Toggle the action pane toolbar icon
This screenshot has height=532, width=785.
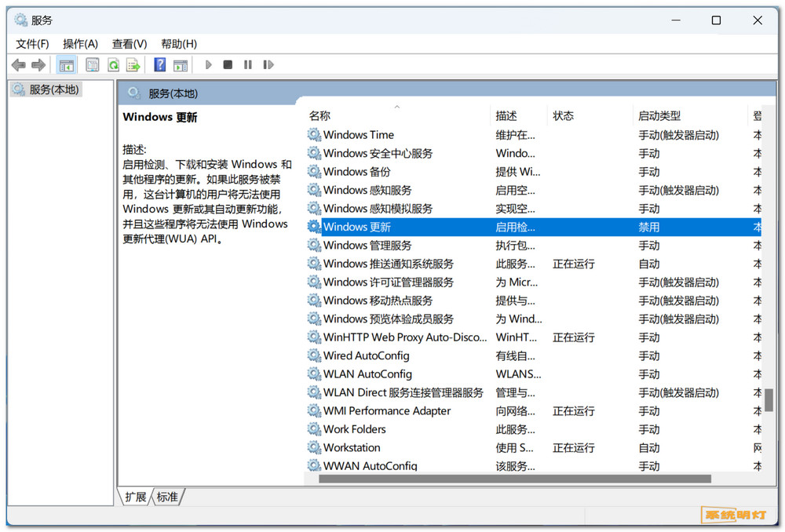(181, 65)
